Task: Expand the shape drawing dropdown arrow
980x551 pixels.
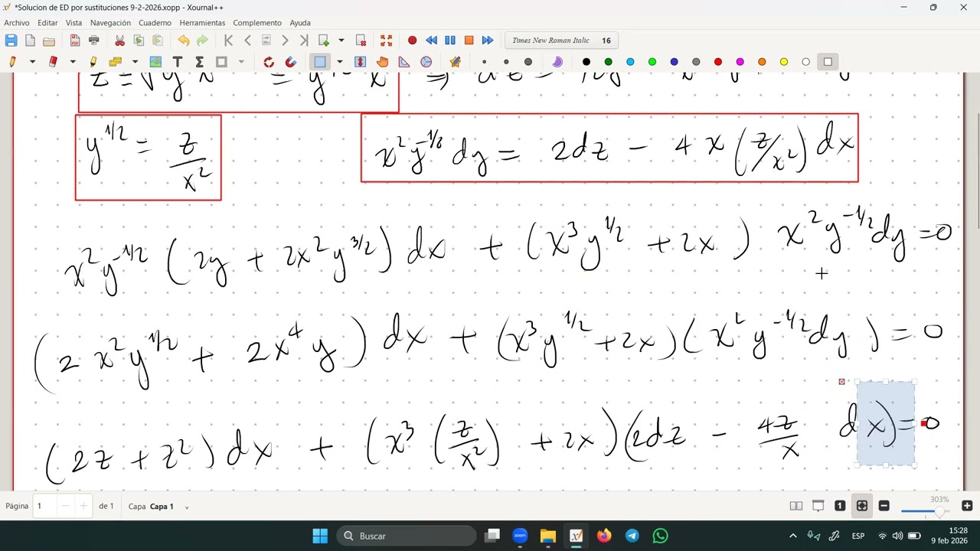Action: pyautogui.click(x=241, y=62)
